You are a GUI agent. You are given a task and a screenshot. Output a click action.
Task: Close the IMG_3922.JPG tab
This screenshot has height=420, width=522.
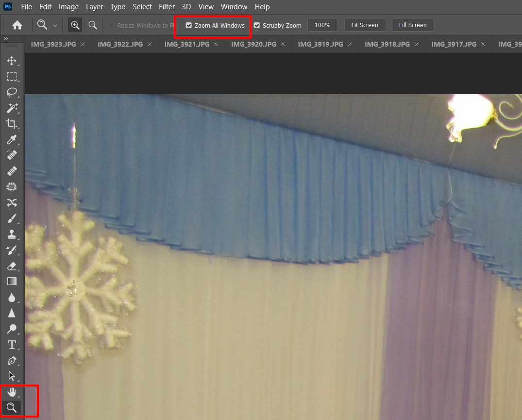point(150,44)
